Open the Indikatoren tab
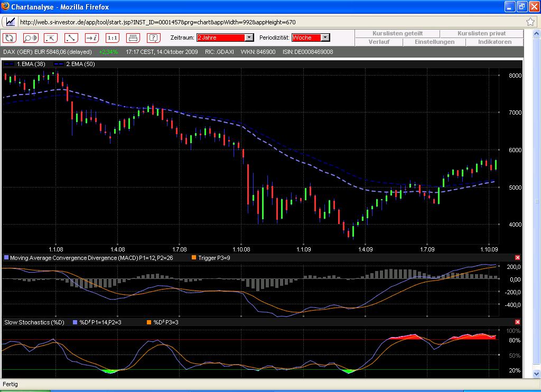This screenshot has width=541, height=392. point(495,42)
